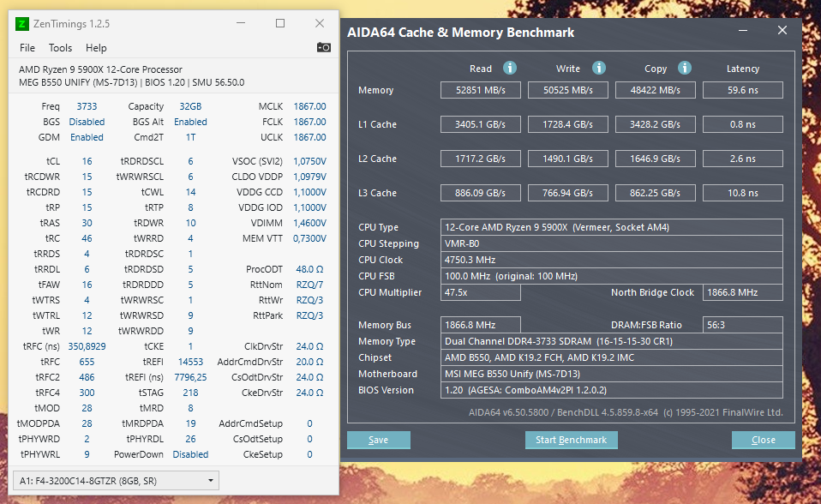Click the Write info icon in AIDA64
821x504 pixels.
tap(598, 68)
